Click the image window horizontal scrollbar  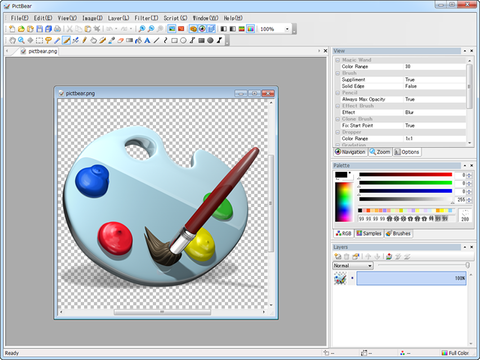(x=162, y=312)
